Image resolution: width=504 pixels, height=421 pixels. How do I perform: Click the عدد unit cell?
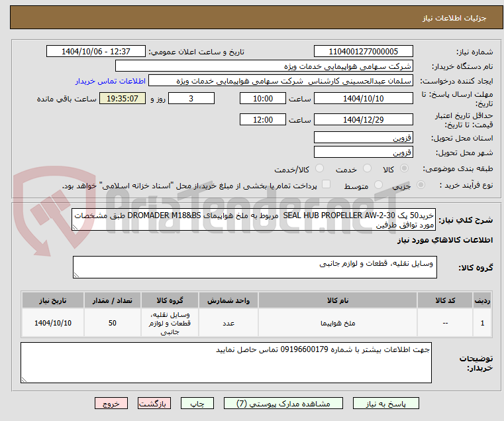tap(228, 323)
